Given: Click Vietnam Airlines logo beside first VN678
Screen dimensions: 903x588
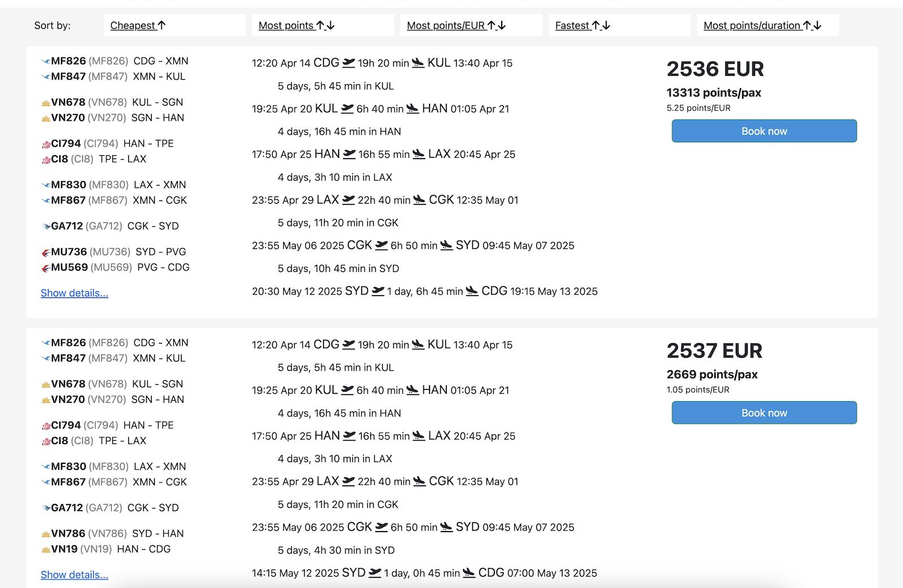Looking at the screenshot, I should [x=46, y=103].
